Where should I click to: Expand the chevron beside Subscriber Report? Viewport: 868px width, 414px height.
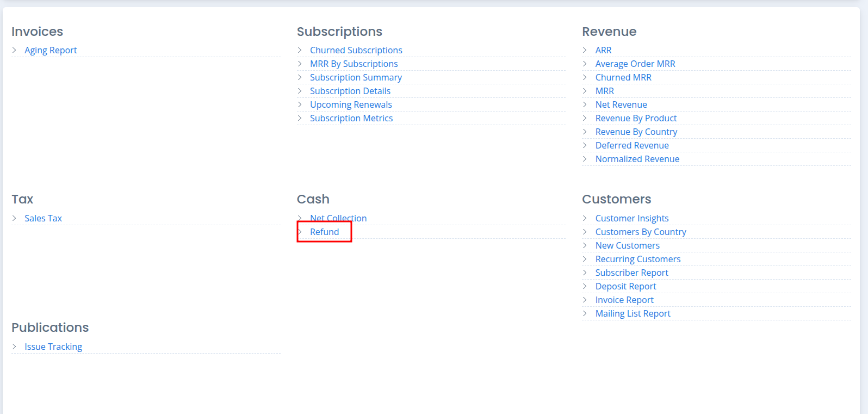[585, 273]
